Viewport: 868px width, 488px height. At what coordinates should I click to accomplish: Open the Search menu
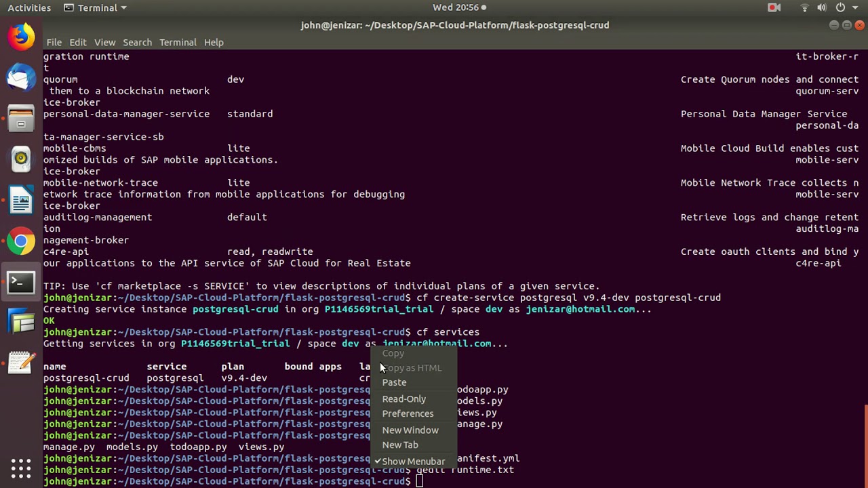tap(137, 42)
